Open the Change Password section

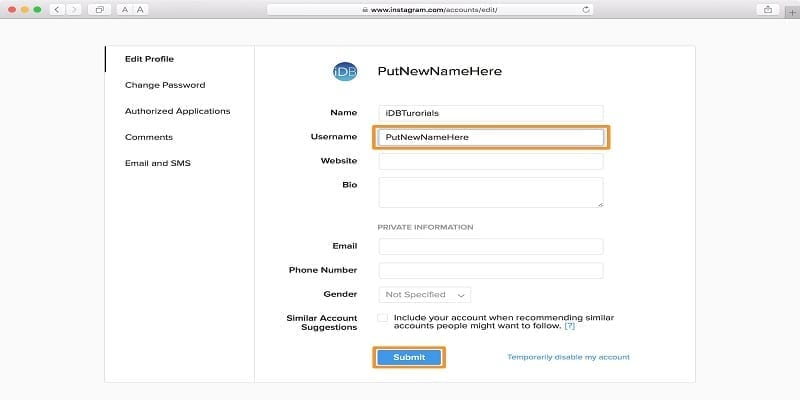coord(165,85)
